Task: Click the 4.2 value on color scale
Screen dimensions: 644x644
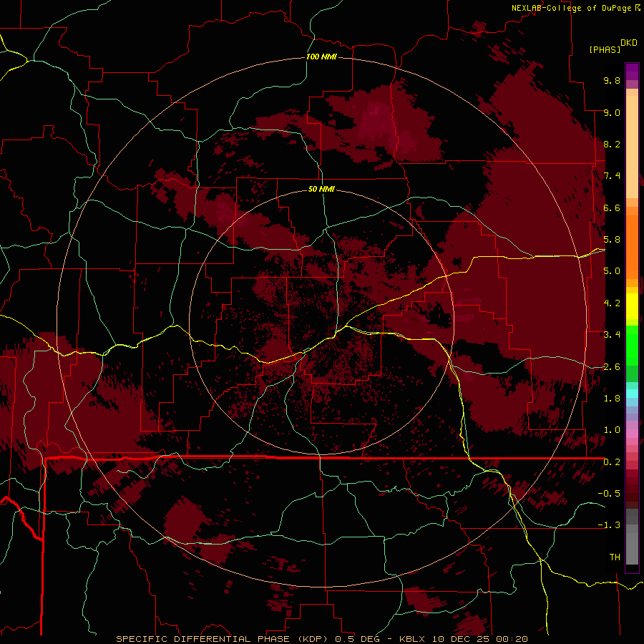Action: (612, 303)
